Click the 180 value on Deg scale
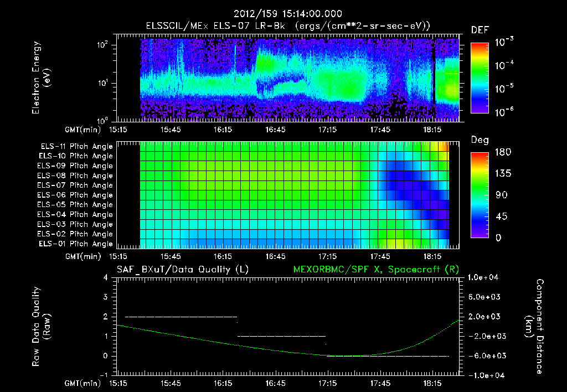Image resolution: width=567 pixels, height=392 pixels. [x=503, y=152]
